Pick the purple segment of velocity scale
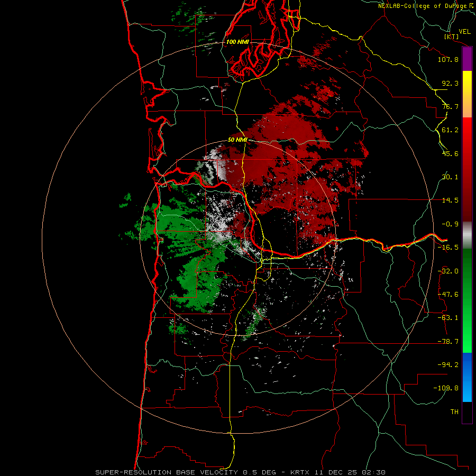The width and height of the screenshot is (476, 476). (467, 59)
